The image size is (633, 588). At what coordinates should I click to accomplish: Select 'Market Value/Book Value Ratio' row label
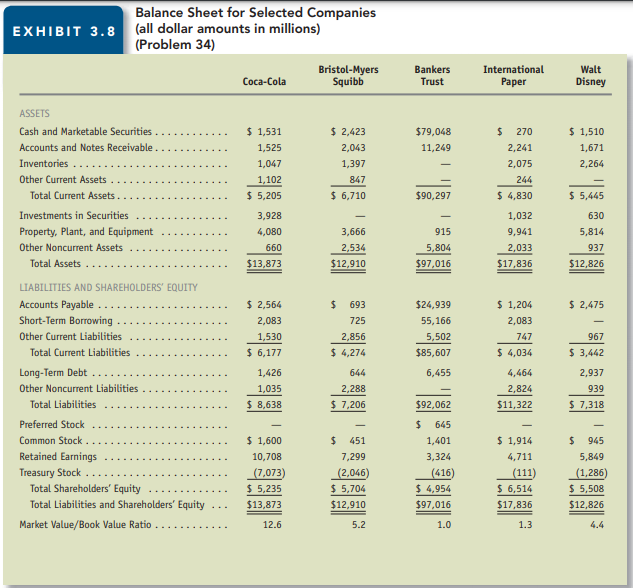(x=85, y=525)
